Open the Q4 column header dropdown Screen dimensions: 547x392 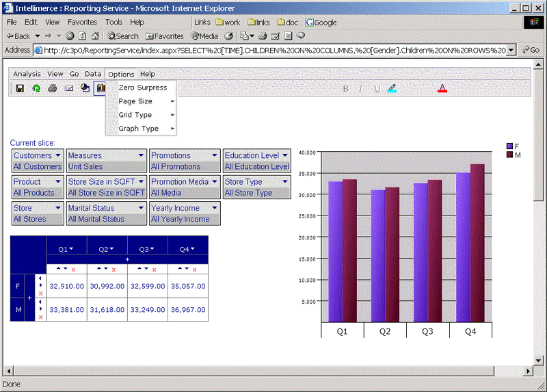pos(193,248)
